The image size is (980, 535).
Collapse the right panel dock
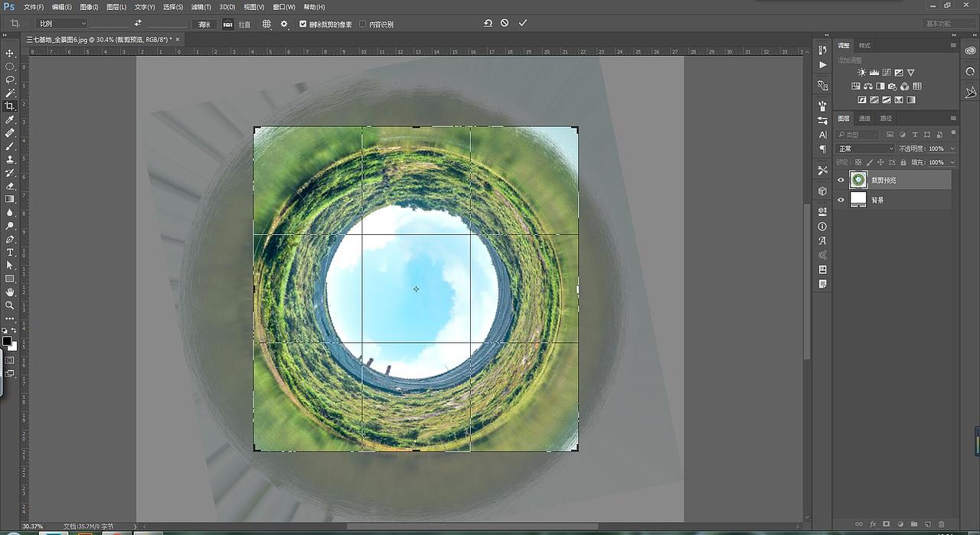coord(953,36)
